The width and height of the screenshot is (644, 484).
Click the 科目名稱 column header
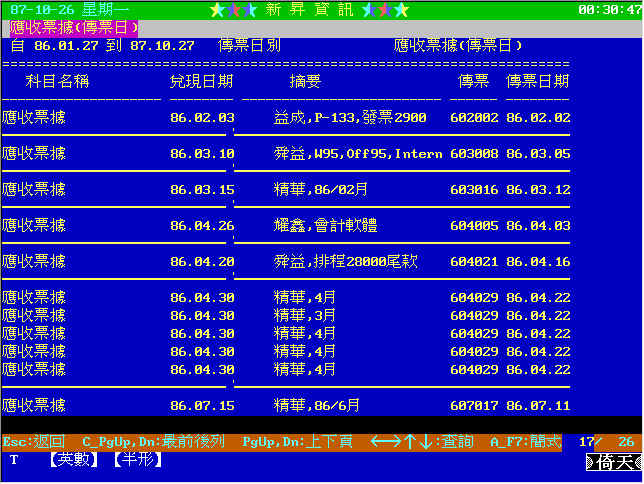(x=57, y=81)
